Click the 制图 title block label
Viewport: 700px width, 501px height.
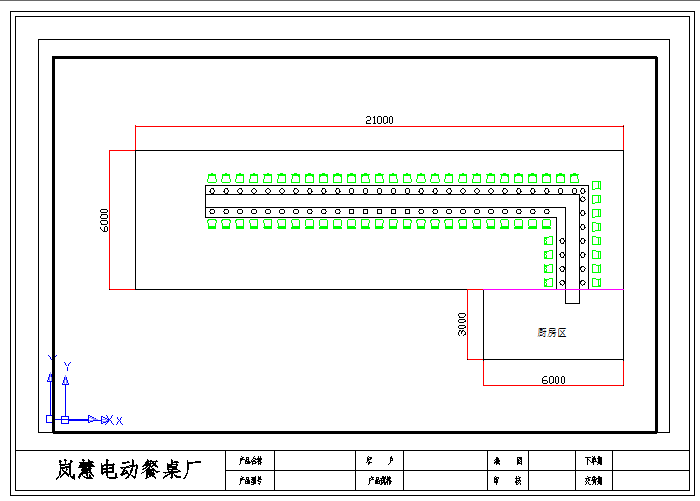coord(508,461)
